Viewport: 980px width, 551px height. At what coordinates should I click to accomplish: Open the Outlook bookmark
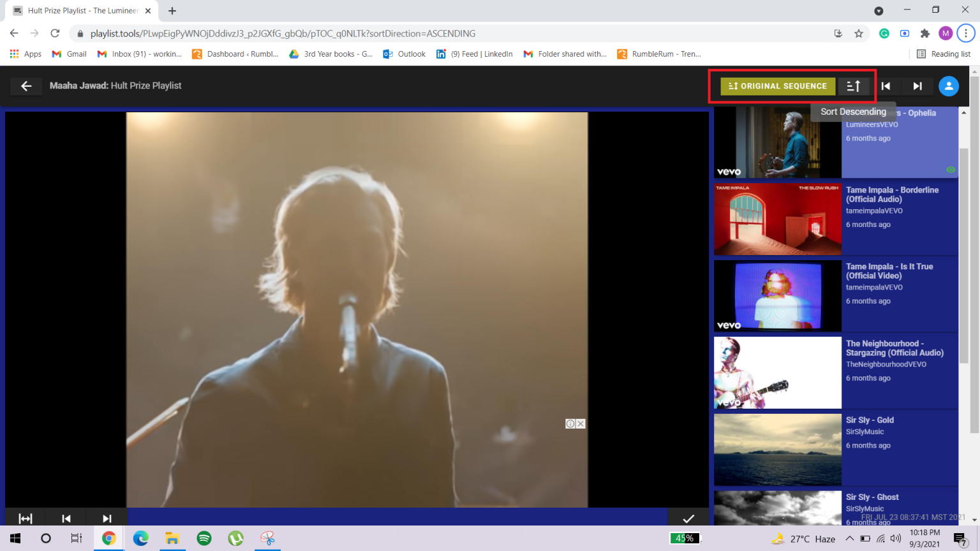tap(405, 54)
